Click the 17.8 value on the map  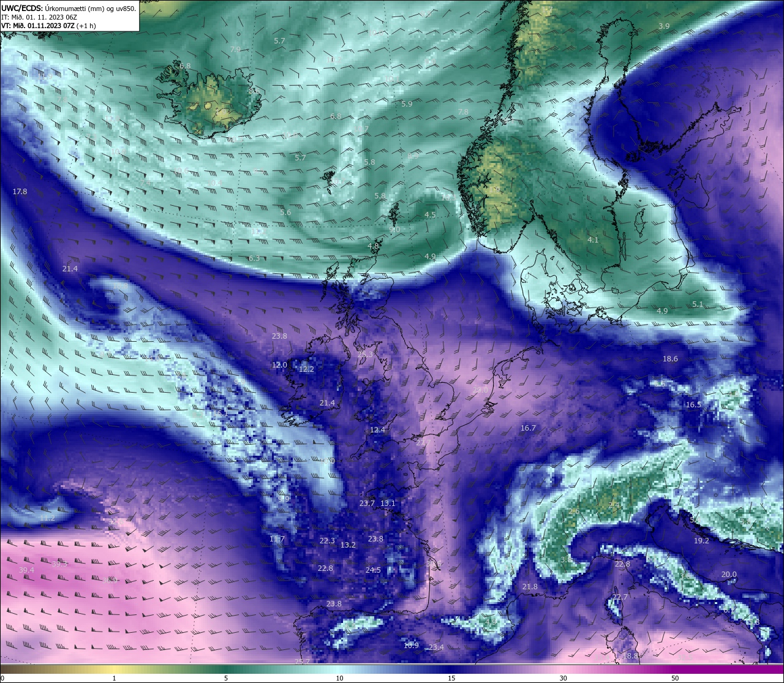click(x=20, y=192)
